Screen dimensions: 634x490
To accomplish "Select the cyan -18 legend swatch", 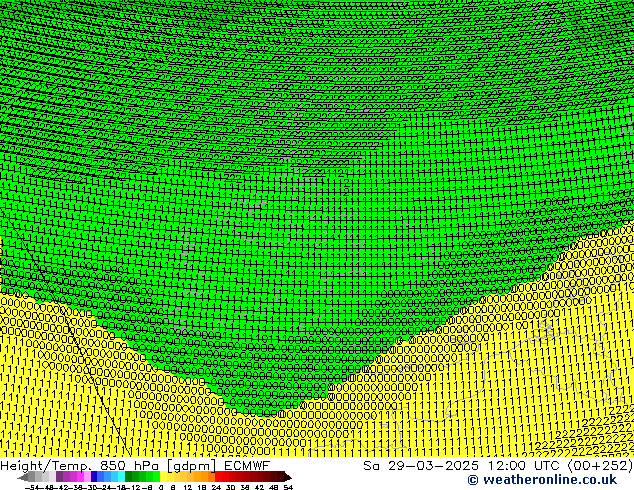I will pyautogui.click(x=121, y=476).
